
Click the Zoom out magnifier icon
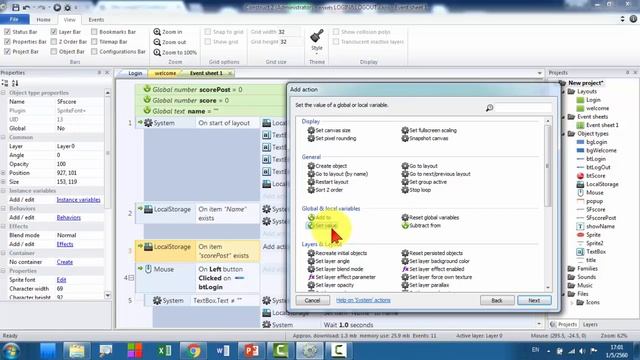[x=157, y=42]
